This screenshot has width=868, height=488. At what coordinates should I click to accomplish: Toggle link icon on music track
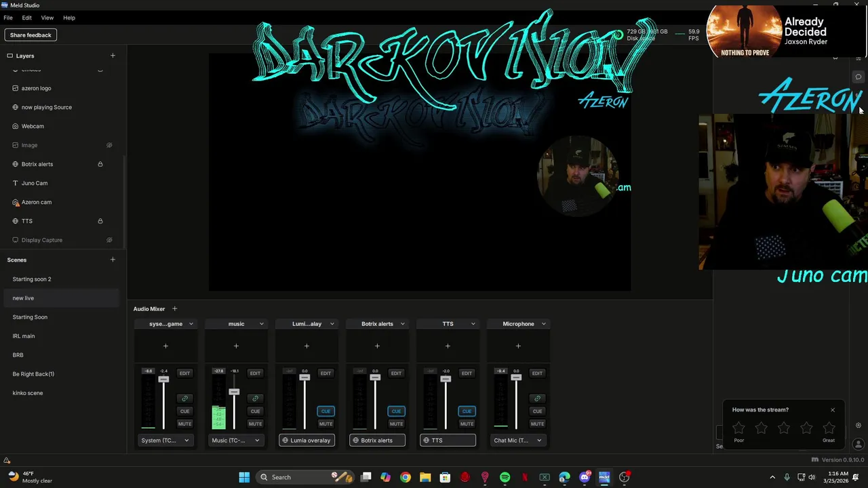(255, 399)
